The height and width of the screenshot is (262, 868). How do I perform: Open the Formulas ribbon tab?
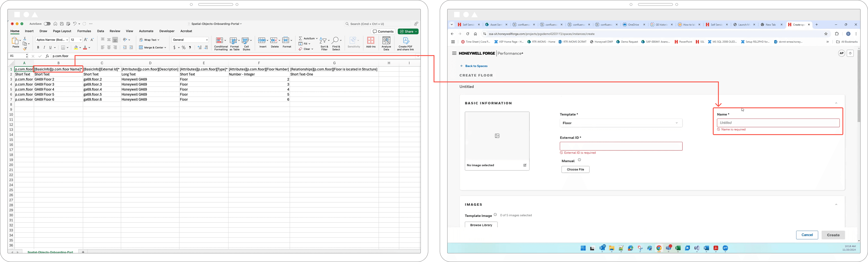pyautogui.click(x=84, y=31)
